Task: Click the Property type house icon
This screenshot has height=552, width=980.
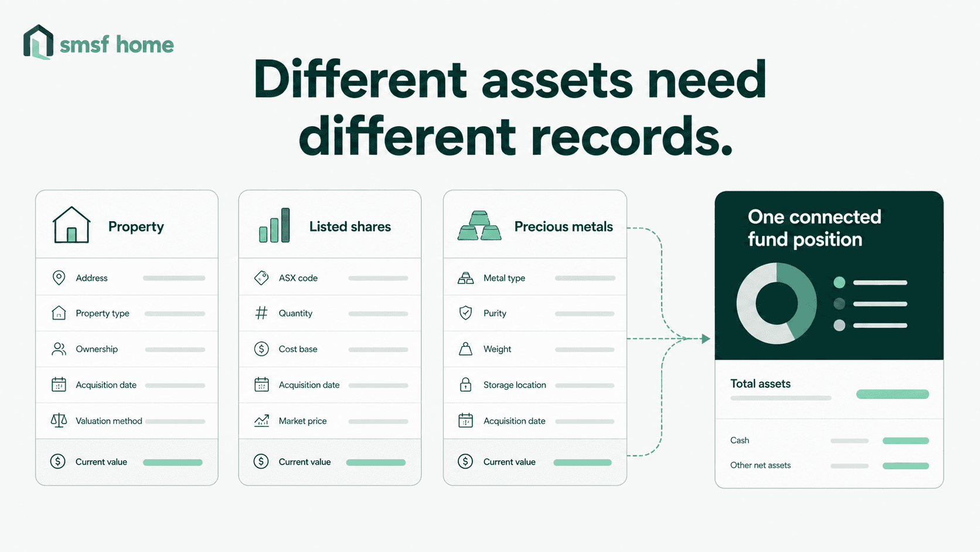Action: (59, 313)
